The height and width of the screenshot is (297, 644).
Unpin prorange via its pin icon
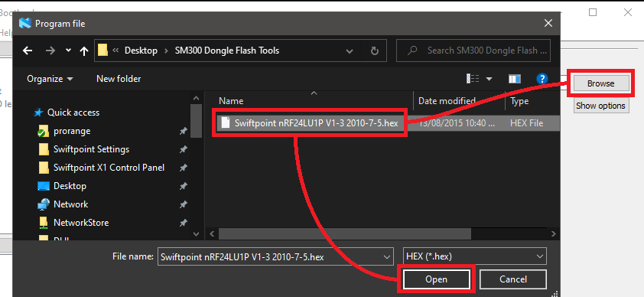pos(183,131)
